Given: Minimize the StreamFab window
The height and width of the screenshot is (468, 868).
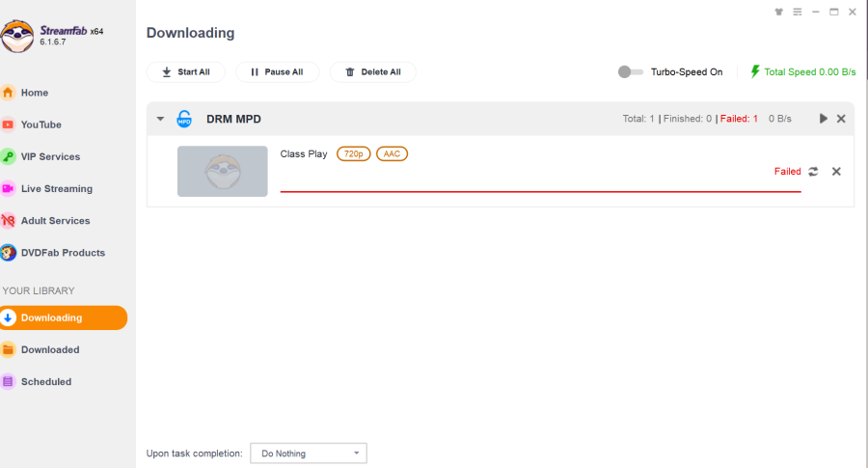Looking at the screenshot, I should (x=815, y=12).
